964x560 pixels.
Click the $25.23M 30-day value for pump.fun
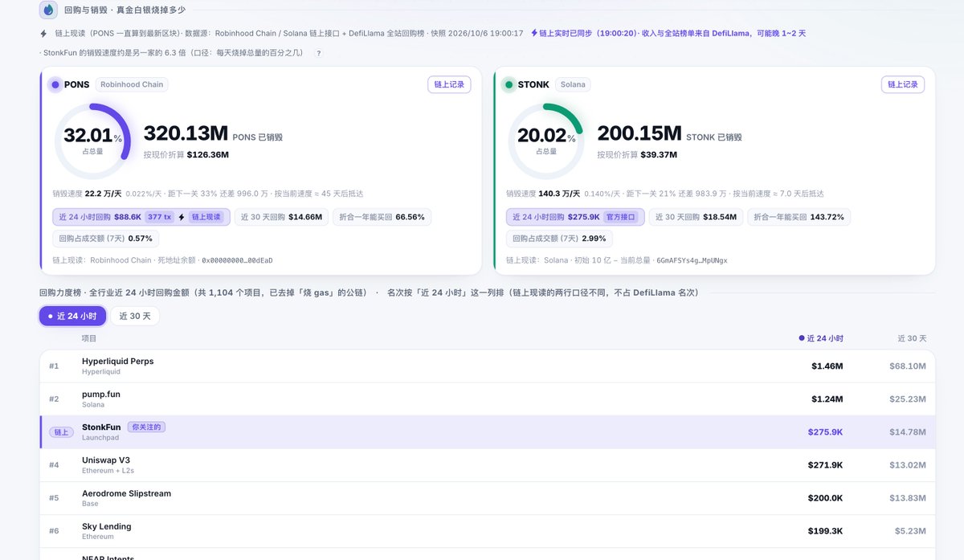[908, 399]
